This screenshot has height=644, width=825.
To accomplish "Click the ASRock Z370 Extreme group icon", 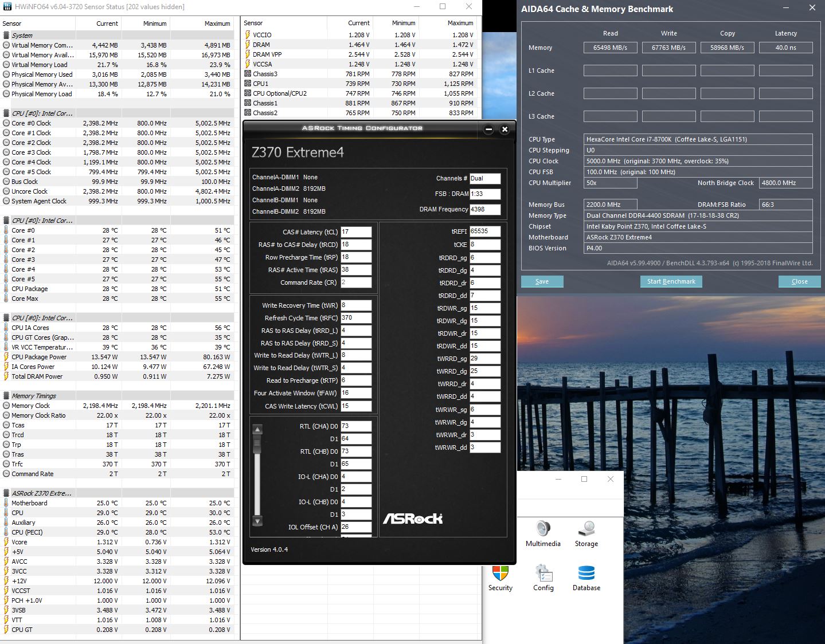I will click(x=6, y=493).
